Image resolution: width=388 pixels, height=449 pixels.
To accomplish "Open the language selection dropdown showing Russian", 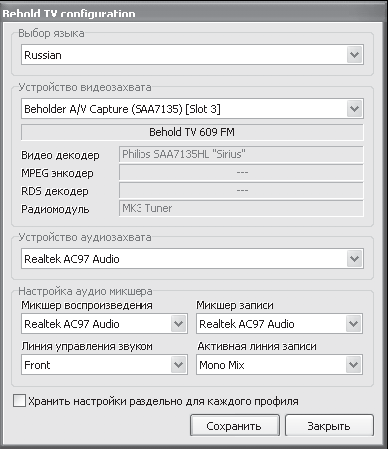I will click(192, 55).
